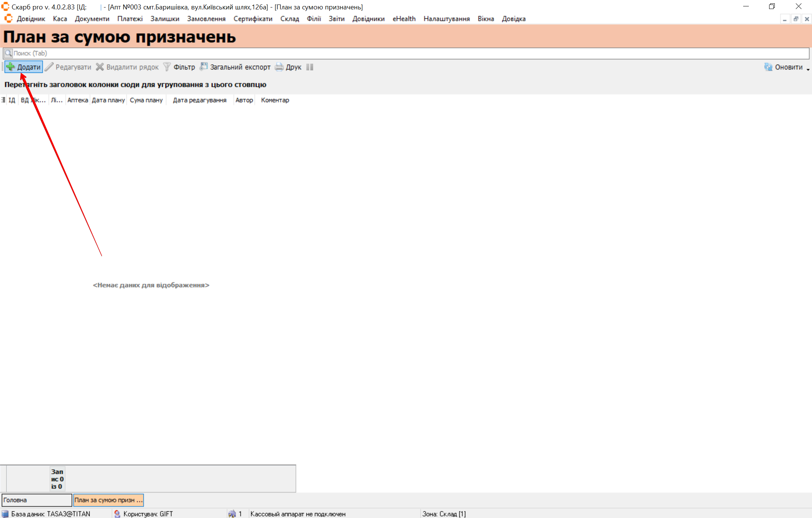This screenshot has height=518, width=812.
Task: Select the План за сумою призн tab
Action: tap(108, 500)
